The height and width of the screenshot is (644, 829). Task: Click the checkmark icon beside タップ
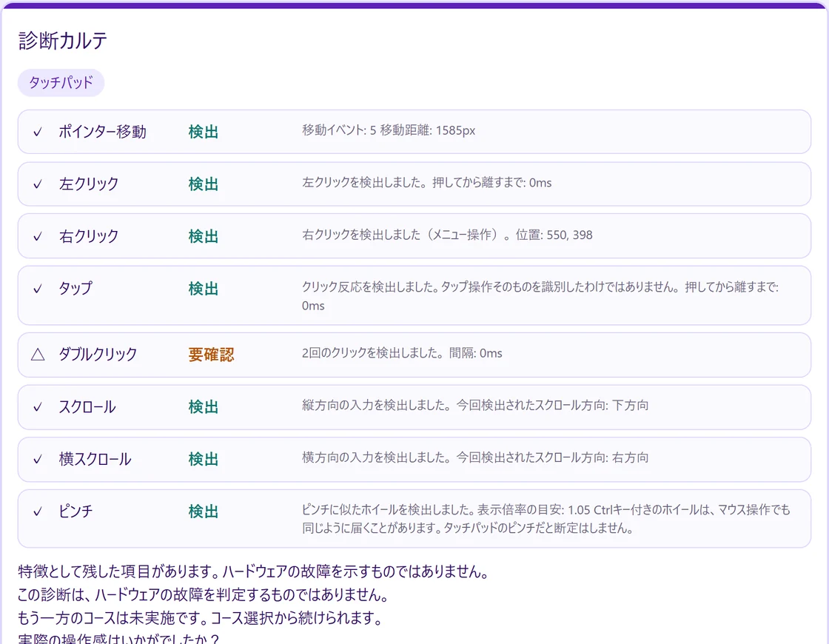pos(38,289)
